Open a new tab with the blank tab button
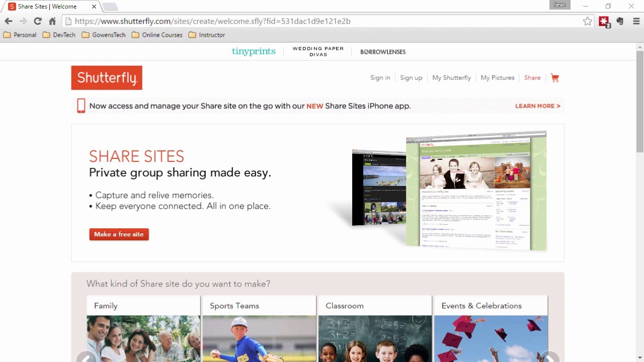The image size is (644, 362). point(110,7)
